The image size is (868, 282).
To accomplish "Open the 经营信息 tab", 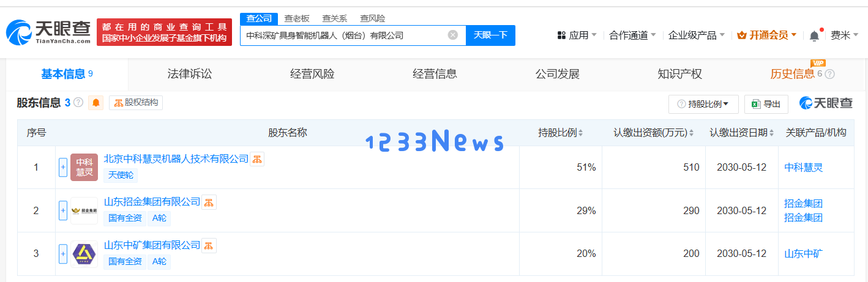I will (x=435, y=74).
